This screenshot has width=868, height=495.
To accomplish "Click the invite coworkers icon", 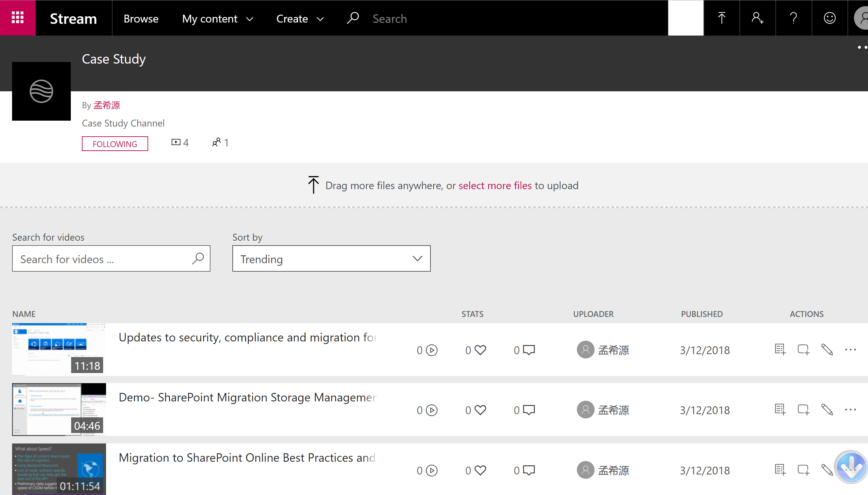I will 757,18.
